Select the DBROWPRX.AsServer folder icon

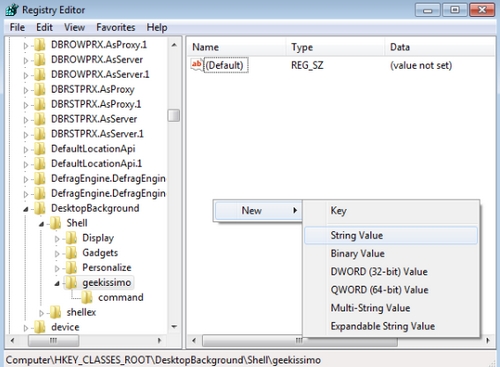pyautogui.click(x=40, y=60)
